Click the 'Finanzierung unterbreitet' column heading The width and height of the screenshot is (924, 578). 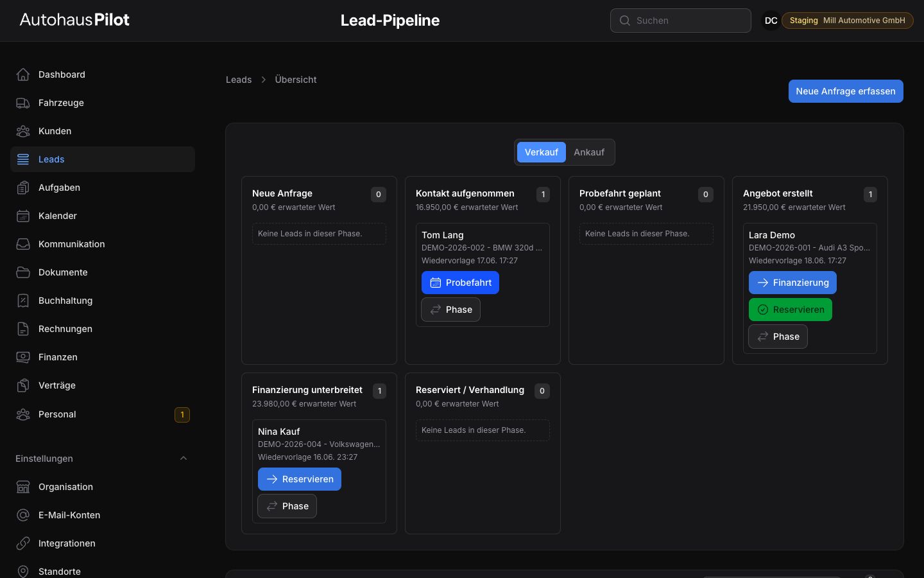[307, 390]
